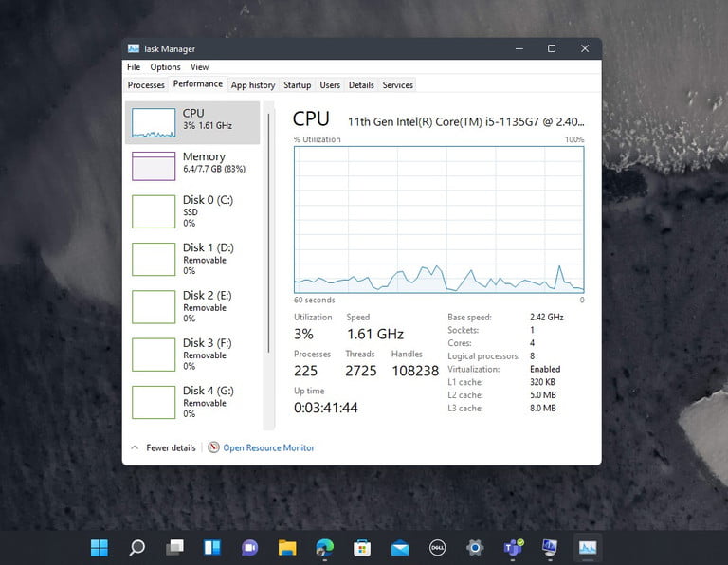Click the 1.61 GHz speed value
The width and height of the screenshot is (728, 565).
pyautogui.click(x=375, y=334)
